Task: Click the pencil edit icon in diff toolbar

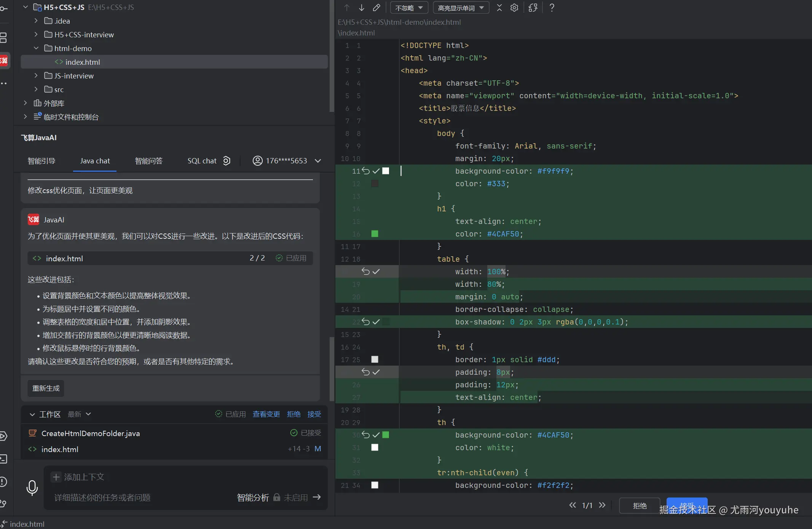Action: click(376, 8)
